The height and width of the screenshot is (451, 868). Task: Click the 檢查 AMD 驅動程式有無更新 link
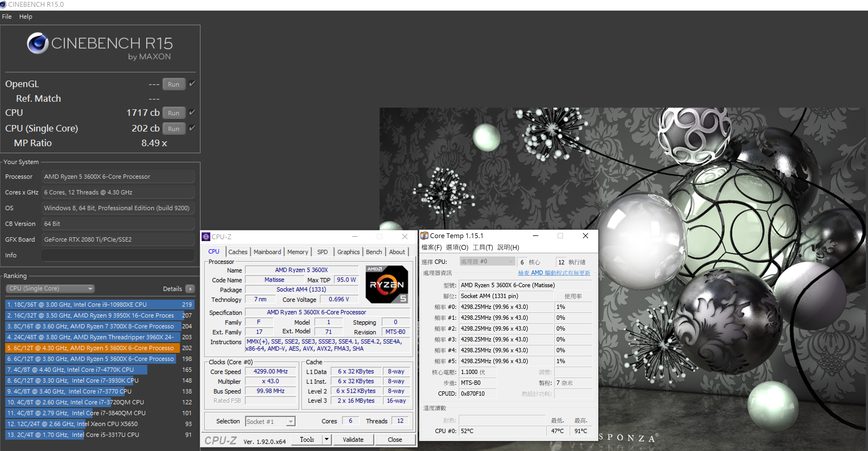[x=554, y=273]
